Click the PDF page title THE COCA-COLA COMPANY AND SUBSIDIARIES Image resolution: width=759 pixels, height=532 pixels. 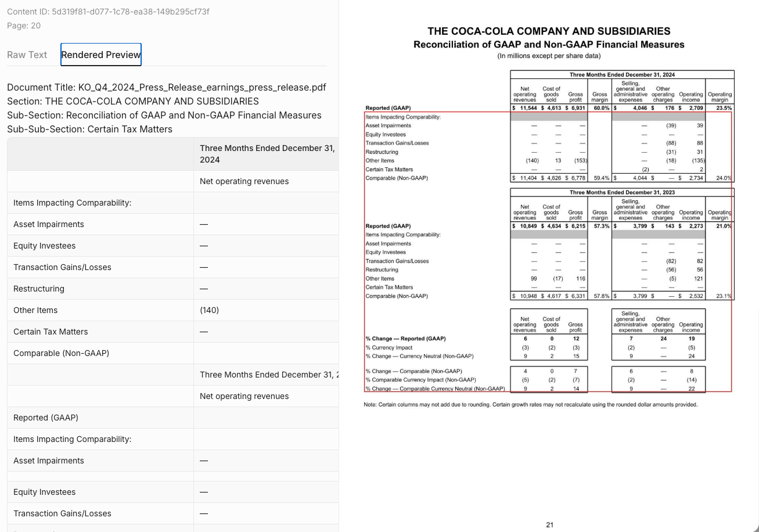[549, 31]
